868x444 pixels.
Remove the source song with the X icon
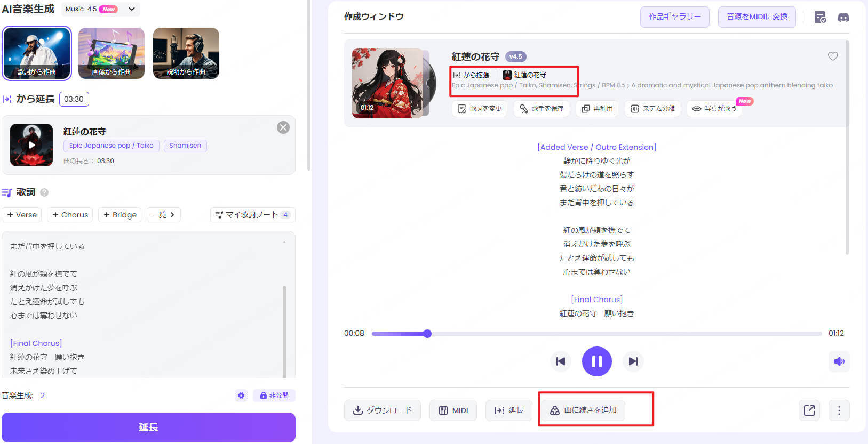coord(283,127)
